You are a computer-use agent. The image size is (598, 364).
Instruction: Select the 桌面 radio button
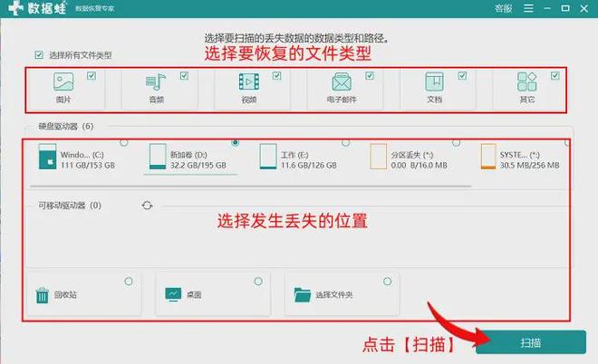[258, 282]
